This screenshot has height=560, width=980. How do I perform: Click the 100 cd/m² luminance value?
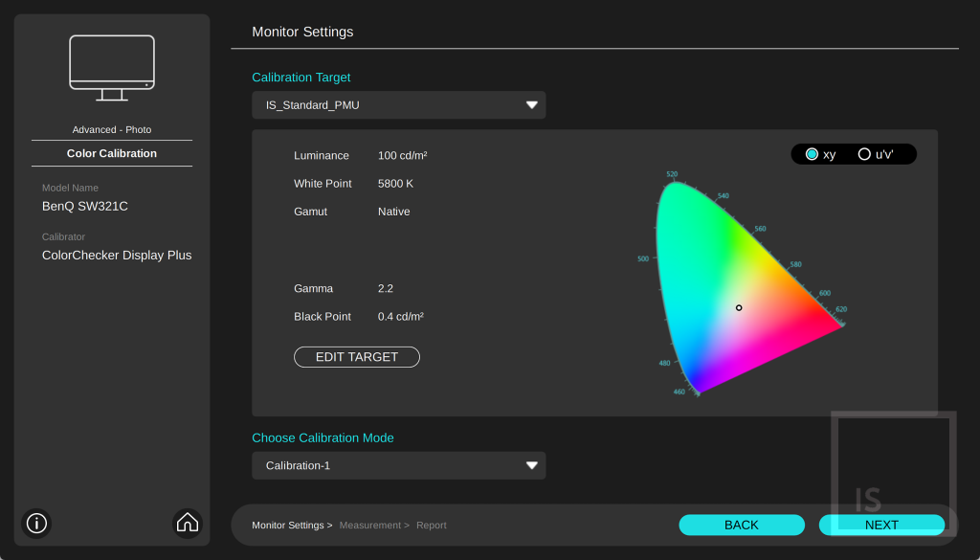(x=402, y=156)
